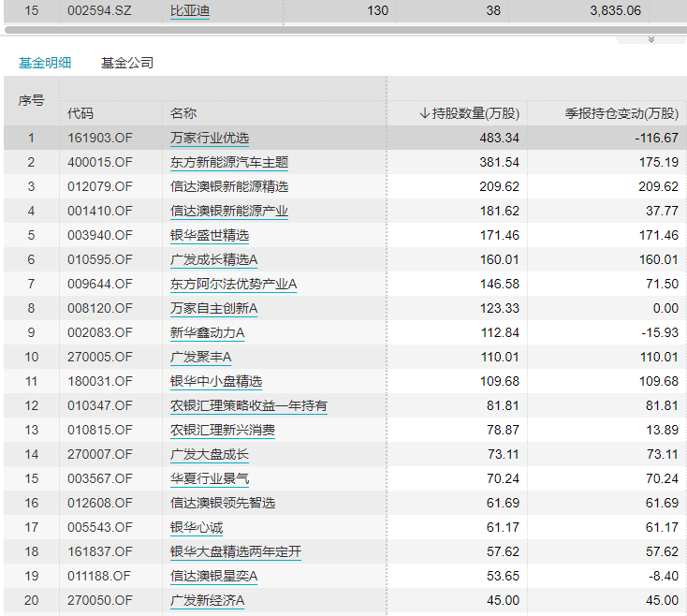The height and width of the screenshot is (616, 687).
Task: Open fund link 东方新能源汽车主题
Action: pyautogui.click(x=229, y=163)
